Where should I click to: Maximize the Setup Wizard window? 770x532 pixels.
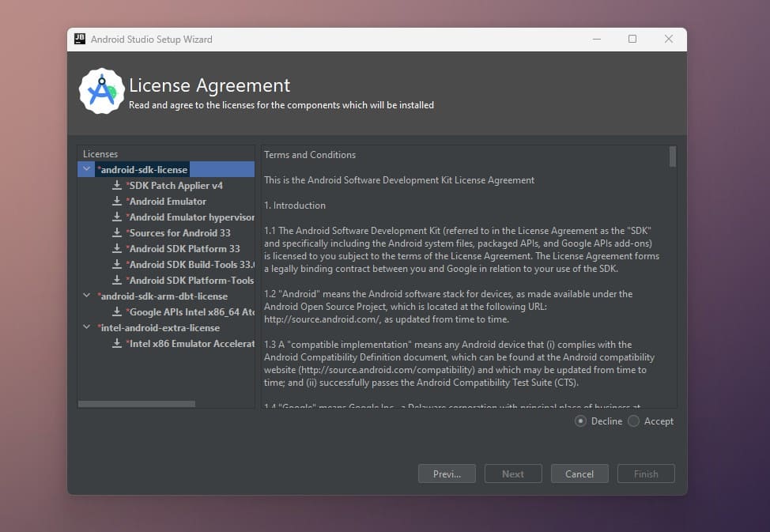(632, 39)
